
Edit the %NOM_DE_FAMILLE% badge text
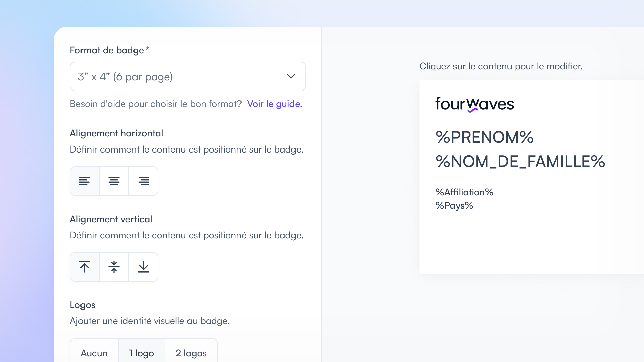(x=520, y=162)
